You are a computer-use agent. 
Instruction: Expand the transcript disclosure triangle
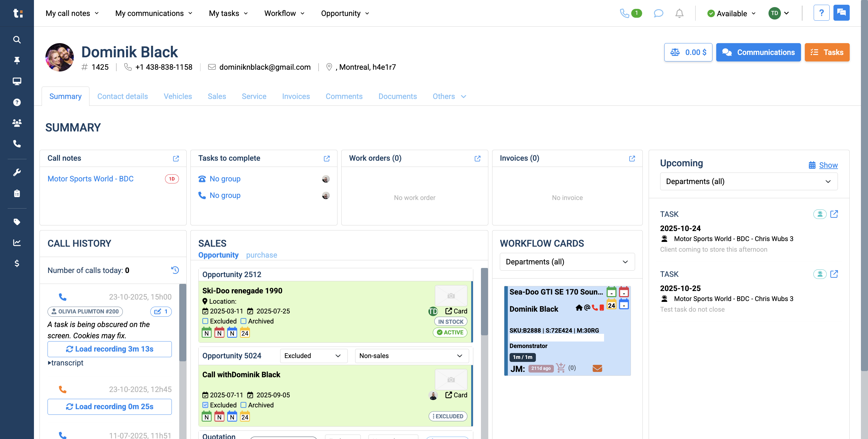(50, 363)
